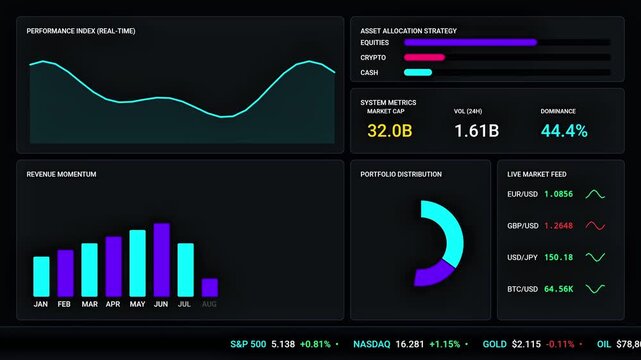Viewport: 641px width, 360px height.
Task: Click the Asset Allocation Strategy title
Action: 408,31
